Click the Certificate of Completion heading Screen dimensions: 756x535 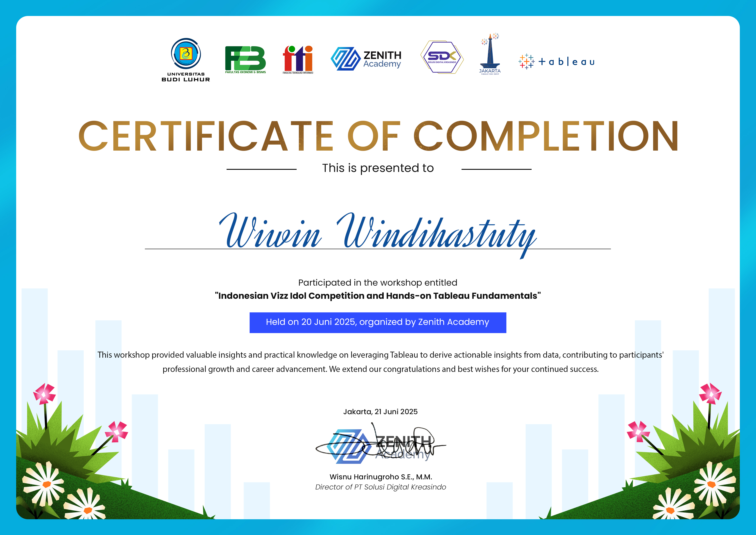coord(378,136)
